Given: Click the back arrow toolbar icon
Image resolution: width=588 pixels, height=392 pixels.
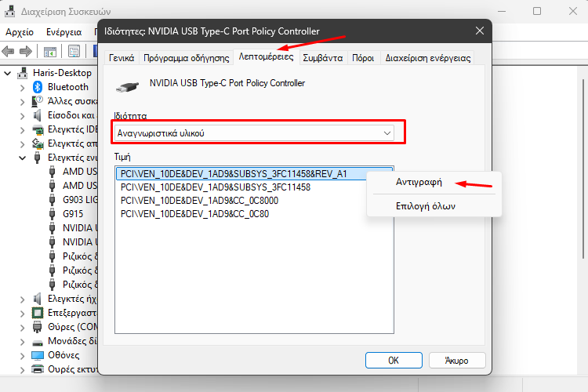Looking at the screenshot, I should point(9,51).
